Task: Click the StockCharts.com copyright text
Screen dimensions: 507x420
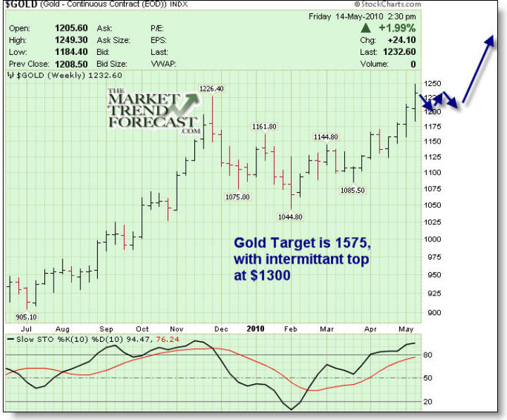Action: click(x=388, y=4)
